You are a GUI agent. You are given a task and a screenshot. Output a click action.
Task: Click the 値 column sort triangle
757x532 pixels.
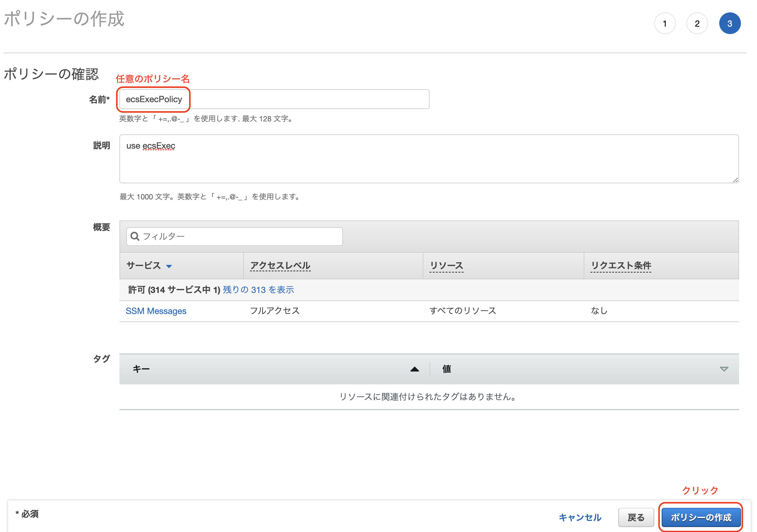coord(723,369)
